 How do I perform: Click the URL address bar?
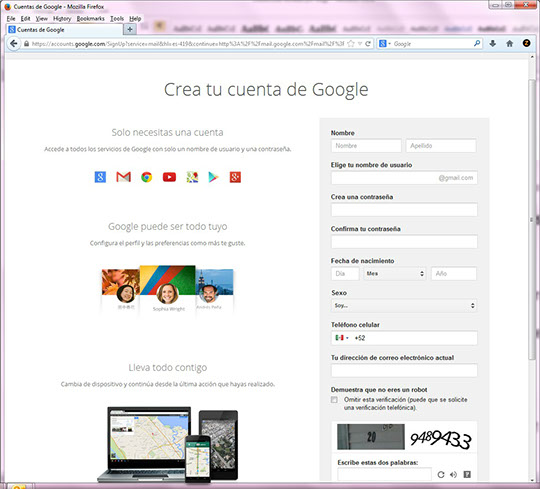pos(188,44)
